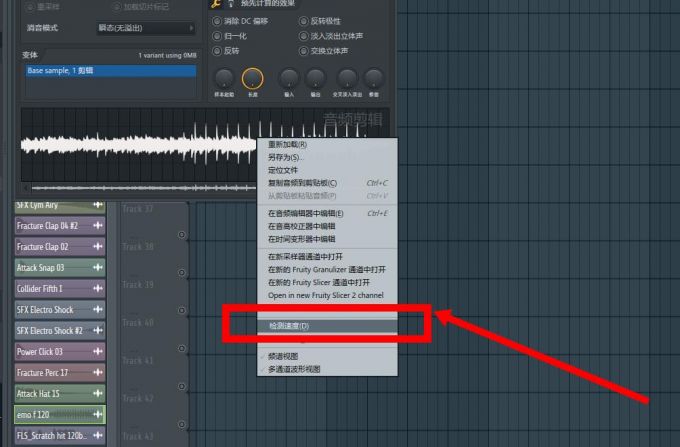
Task: Click the rightmost knob after the crossfade knob
Action: pos(373,78)
